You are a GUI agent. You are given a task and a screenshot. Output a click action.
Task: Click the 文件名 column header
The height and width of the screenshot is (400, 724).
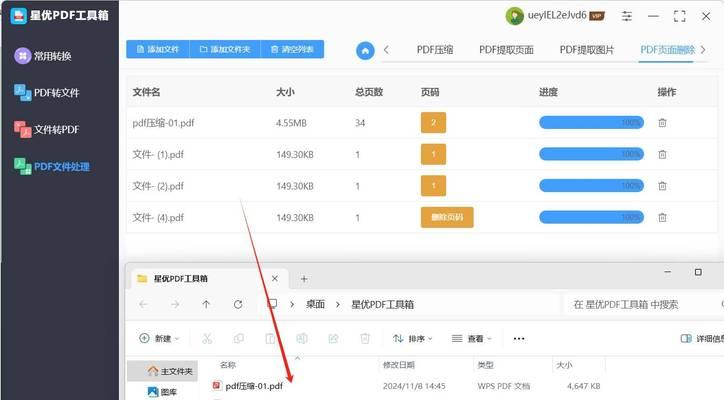coord(146,92)
